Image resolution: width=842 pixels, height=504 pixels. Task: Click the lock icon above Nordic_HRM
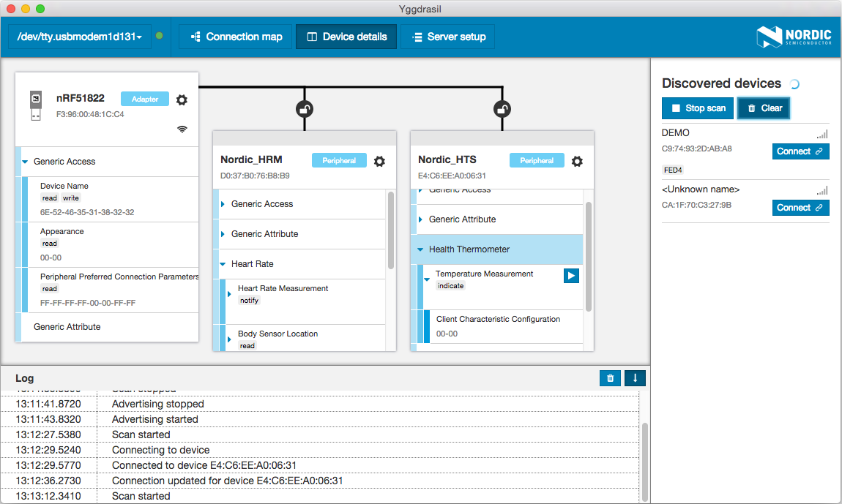tap(305, 109)
